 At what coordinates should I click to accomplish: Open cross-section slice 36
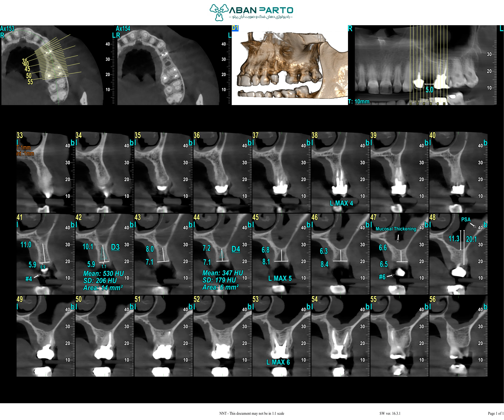[x=222, y=172]
